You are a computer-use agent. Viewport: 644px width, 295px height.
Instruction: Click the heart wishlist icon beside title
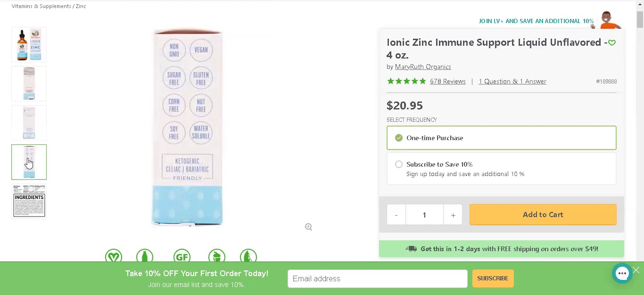[612, 43]
